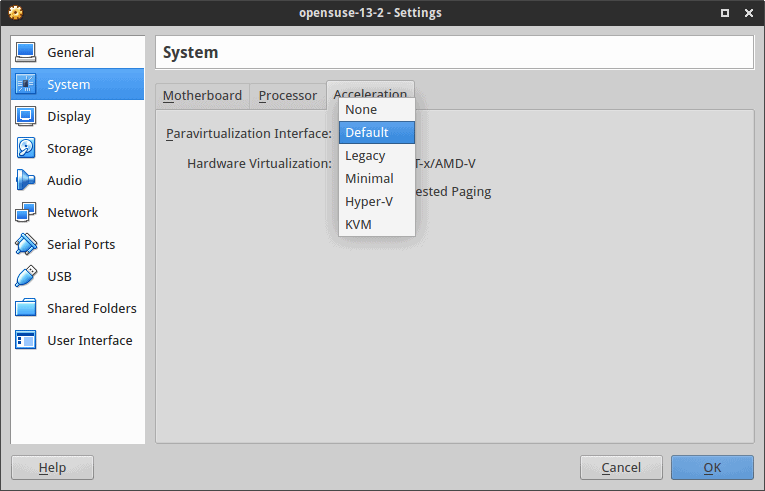Click the General category icon
Screen dimensions: 765x491
26,52
